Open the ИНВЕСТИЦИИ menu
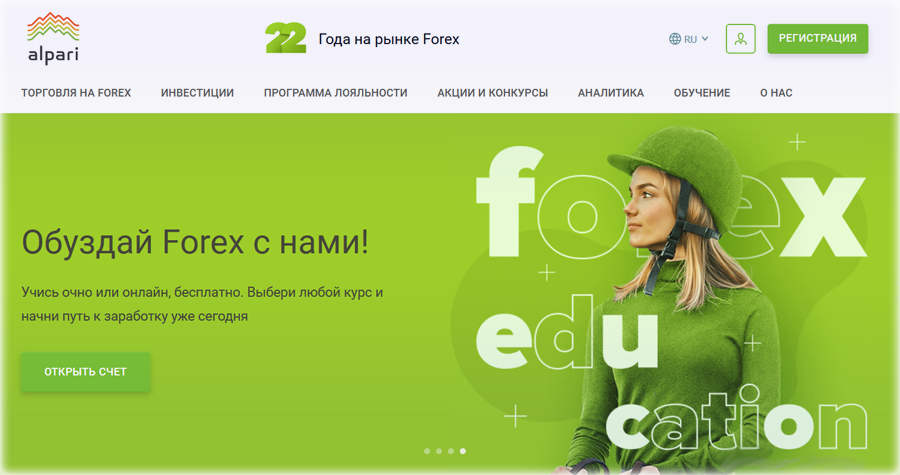Screen dimensions: 900x475 (197, 93)
